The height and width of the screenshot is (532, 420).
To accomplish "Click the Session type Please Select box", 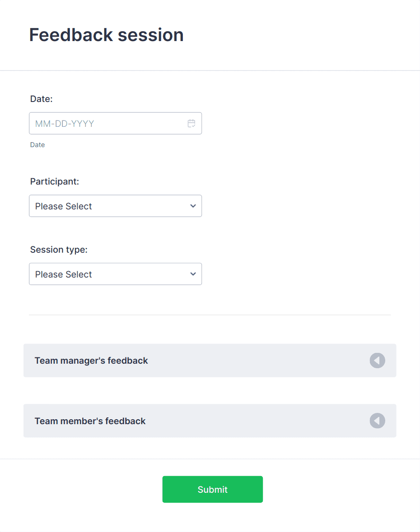I will coord(115,274).
